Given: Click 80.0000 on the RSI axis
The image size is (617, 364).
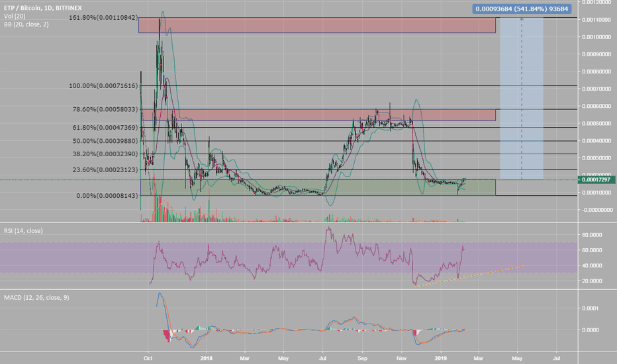Looking at the screenshot, I should coord(593,235).
